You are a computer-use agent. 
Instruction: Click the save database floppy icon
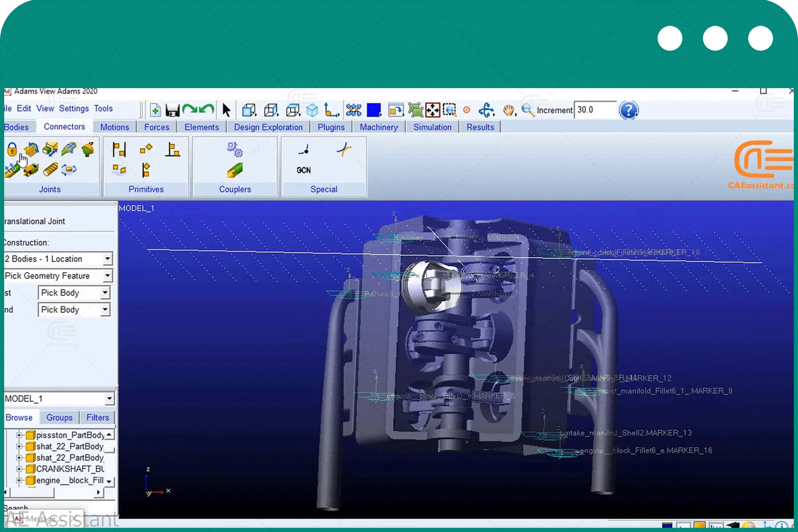(172, 111)
